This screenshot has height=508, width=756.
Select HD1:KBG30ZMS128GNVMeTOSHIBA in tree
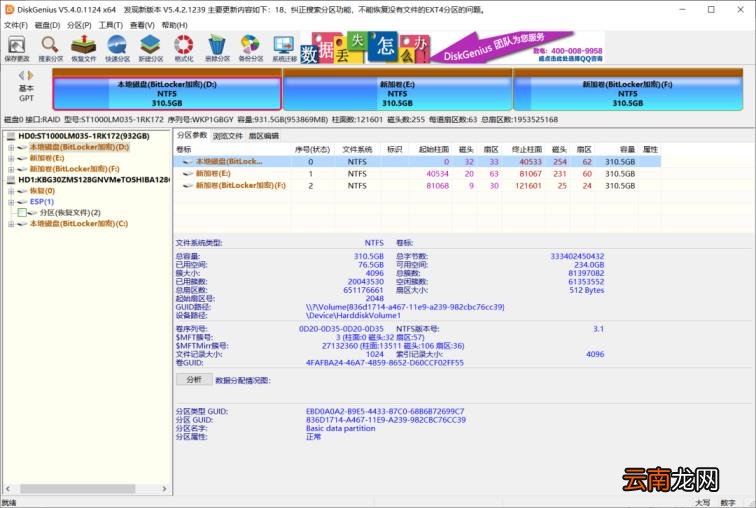(94, 180)
